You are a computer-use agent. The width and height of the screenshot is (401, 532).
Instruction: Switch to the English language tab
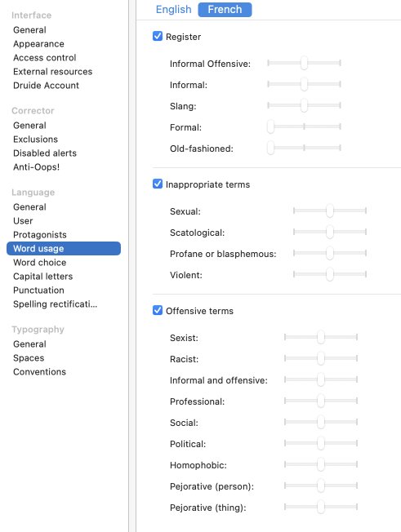[x=173, y=10]
